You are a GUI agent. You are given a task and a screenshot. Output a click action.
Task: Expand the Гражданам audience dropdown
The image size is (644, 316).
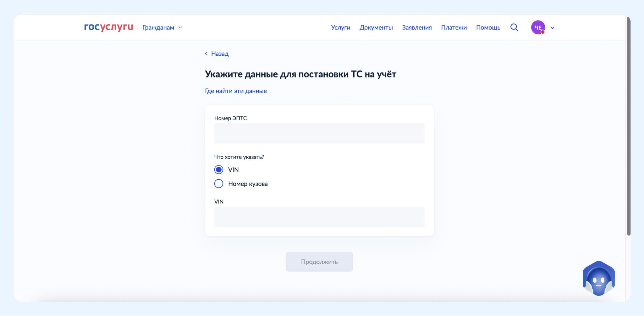pos(162,27)
